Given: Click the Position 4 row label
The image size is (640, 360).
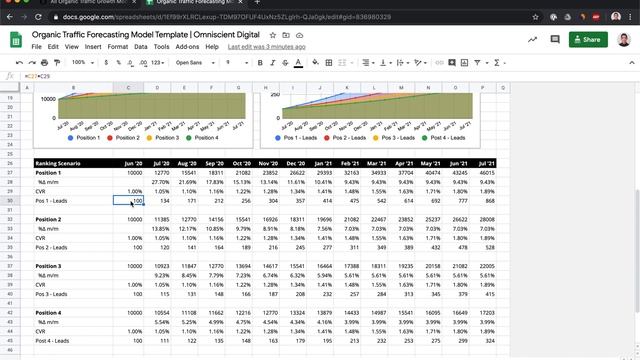Looking at the screenshot, I should coord(73,313).
